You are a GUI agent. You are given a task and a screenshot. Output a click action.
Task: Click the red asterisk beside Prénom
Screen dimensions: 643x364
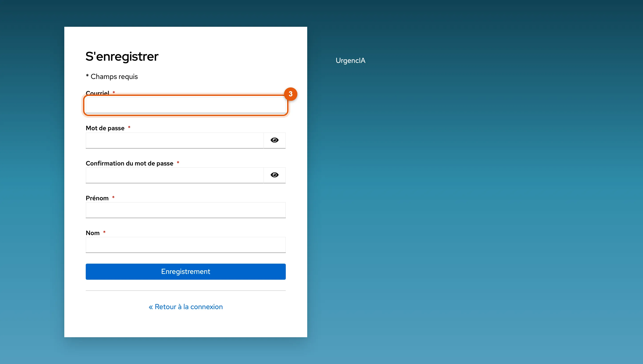[113, 197]
